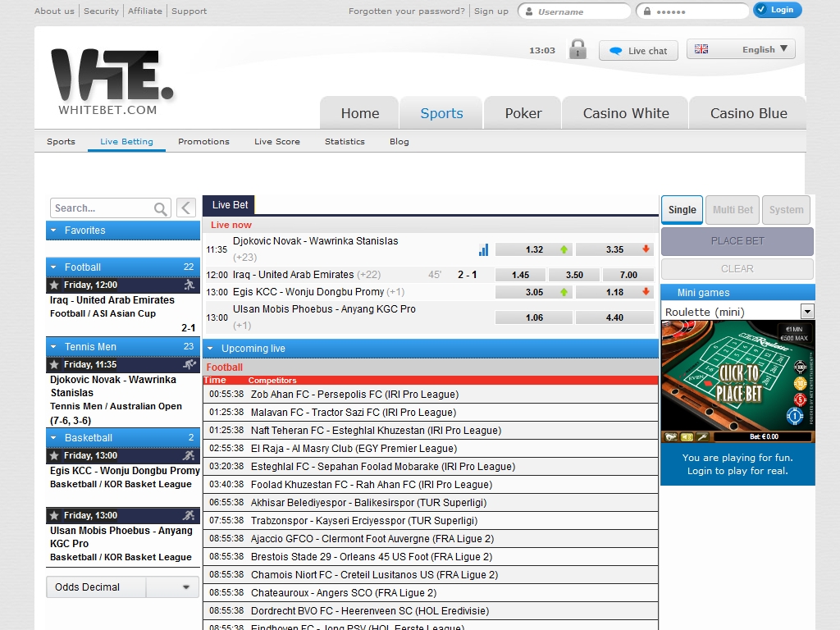Viewport: 840px width, 630px height.
Task: Switch to Multi Bet mode
Action: (733, 210)
